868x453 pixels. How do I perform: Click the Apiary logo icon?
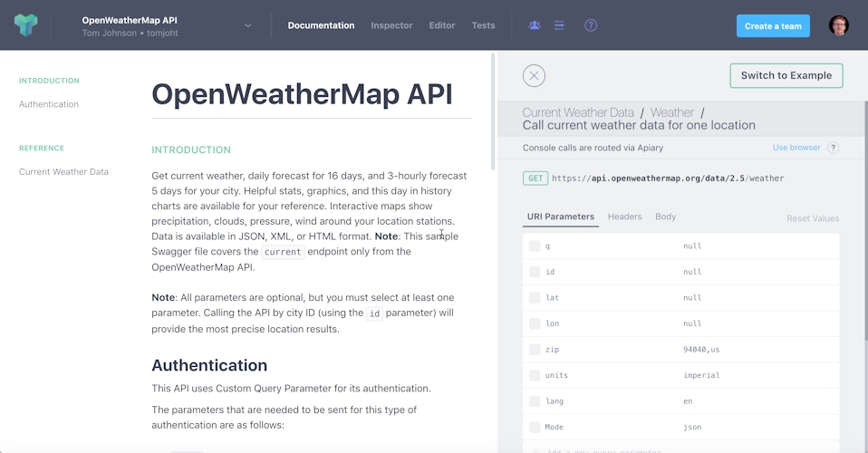[x=25, y=25]
